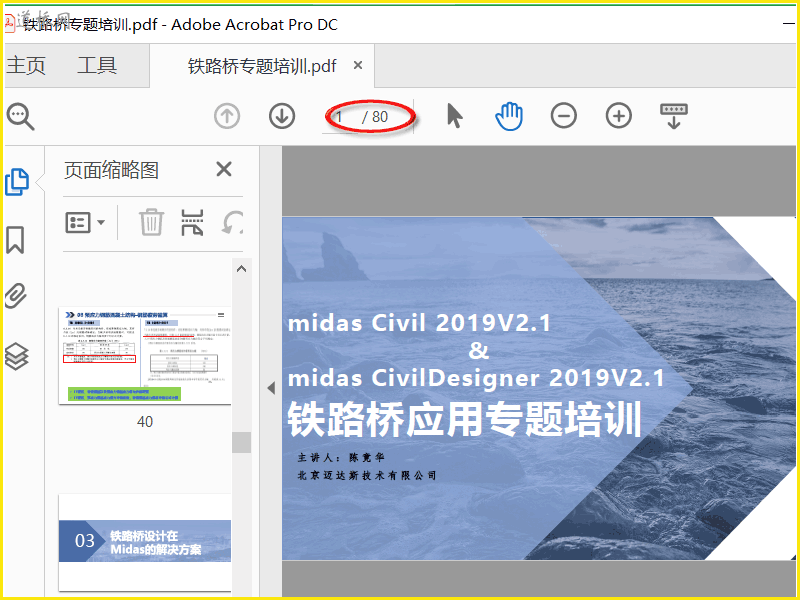The height and width of the screenshot is (600, 800).
Task: Minimize the Acrobat window
Action: (x=789, y=23)
